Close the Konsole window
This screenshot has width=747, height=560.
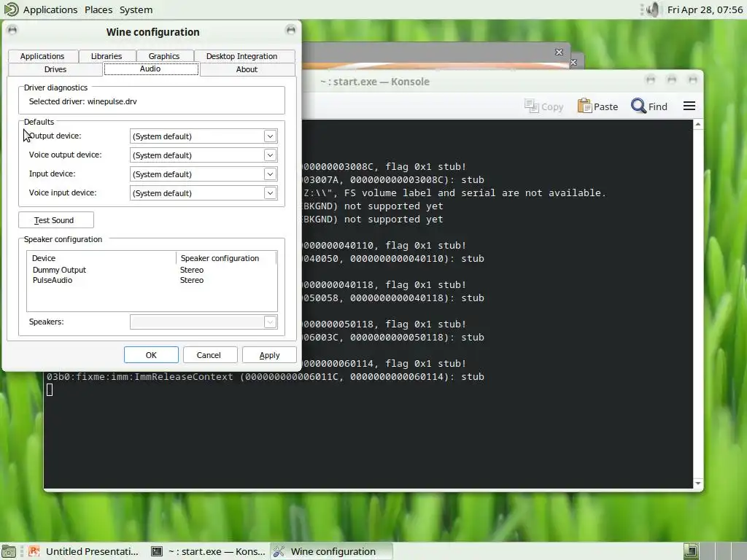693,80
